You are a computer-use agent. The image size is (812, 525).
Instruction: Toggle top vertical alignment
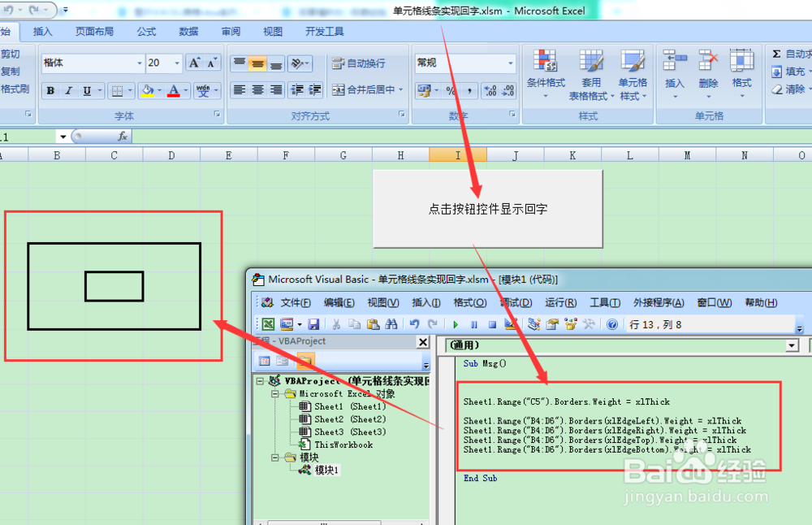tap(240, 63)
